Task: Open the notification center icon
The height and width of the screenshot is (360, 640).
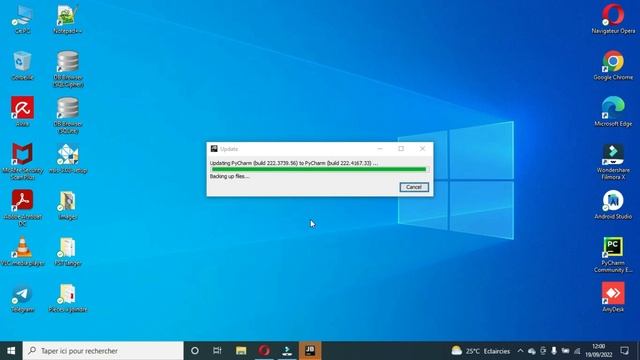Action: click(x=624, y=351)
